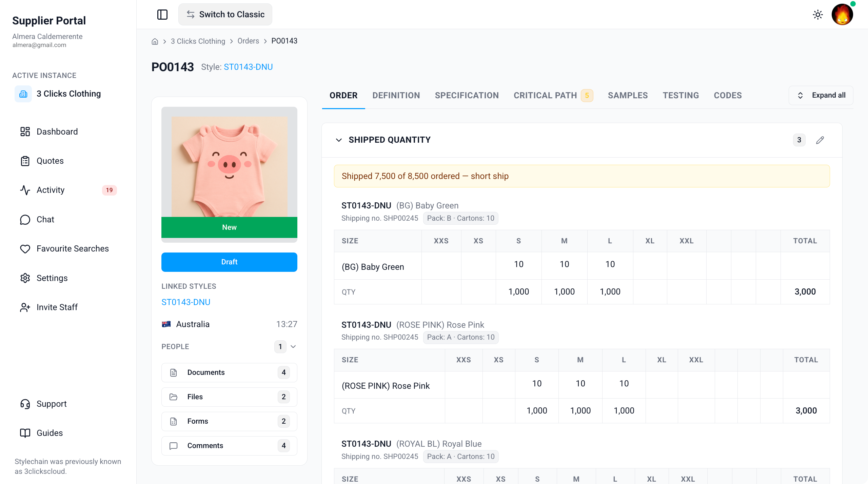Open Orders breadcrumb link
The height and width of the screenshot is (484, 868).
coord(248,41)
